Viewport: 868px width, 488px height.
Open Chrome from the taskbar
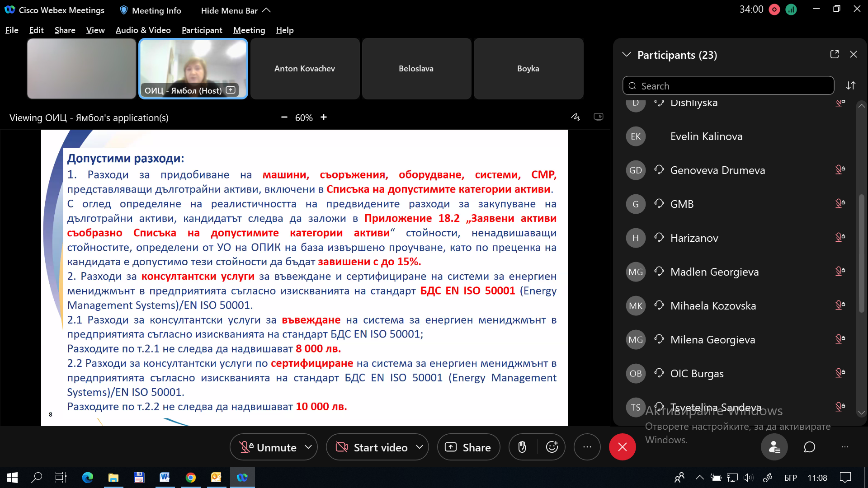[x=190, y=477]
